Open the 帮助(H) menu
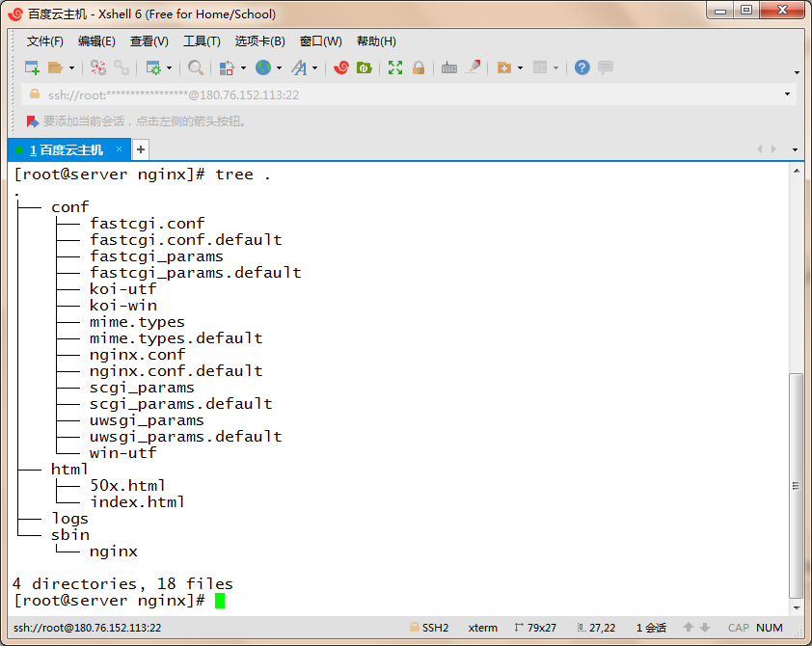Viewport: 812px width, 646px height. (x=376, y=41)
